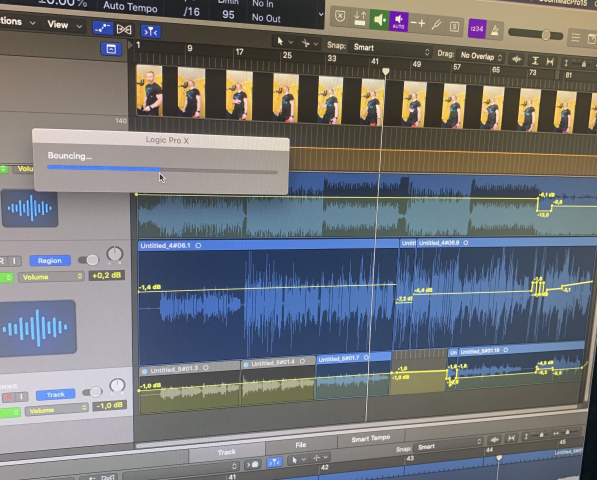Screen dimensions: 597x480
Task: Open the note pad icon
Action: (591, 38)
